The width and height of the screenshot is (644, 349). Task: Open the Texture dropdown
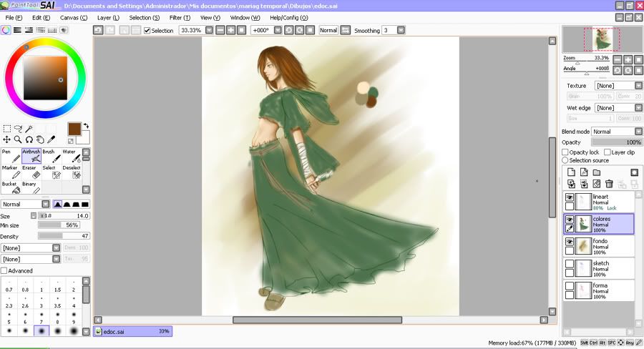point(639,85)
